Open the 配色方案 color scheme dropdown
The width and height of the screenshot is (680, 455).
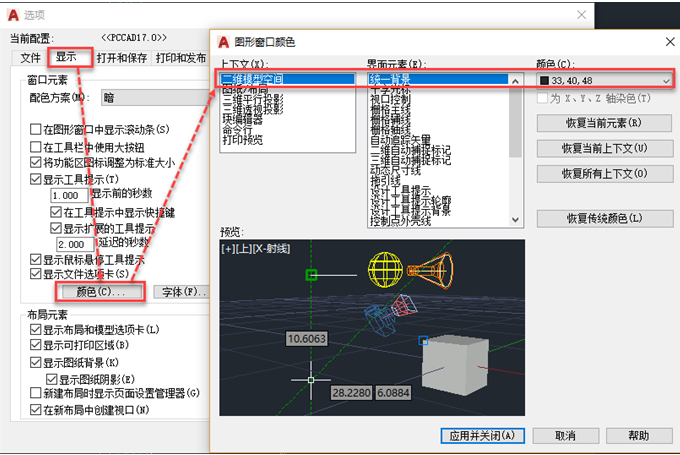pos(150,98)
